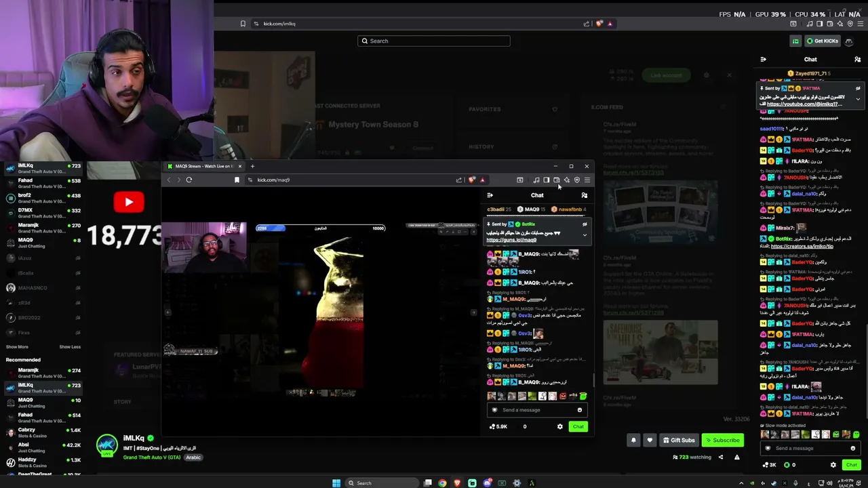Open the playlist music icon in MAQ9 toolbar
The height and width of the screenshot is (488, 868).
pos(536,180)
